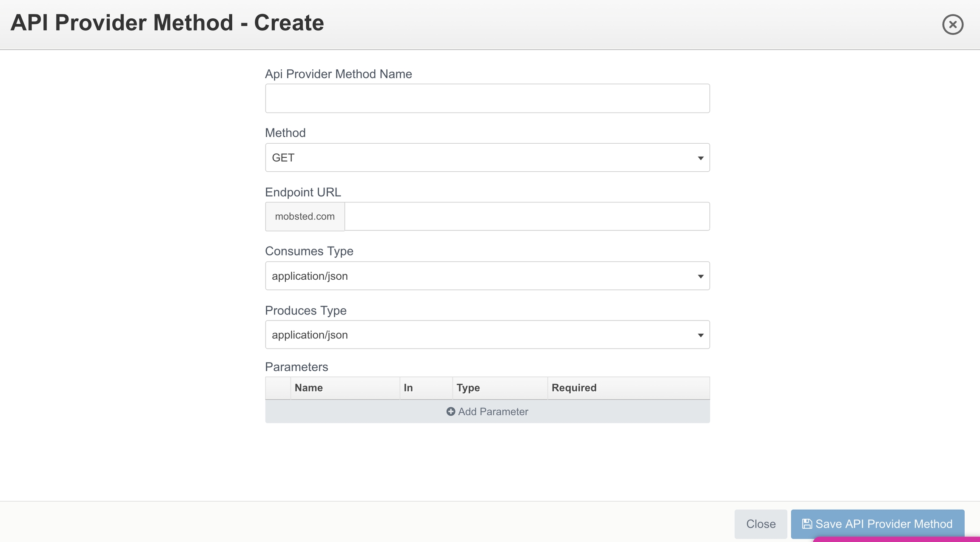Click the Method dropdown caret arrow

[x=700, y=158]
